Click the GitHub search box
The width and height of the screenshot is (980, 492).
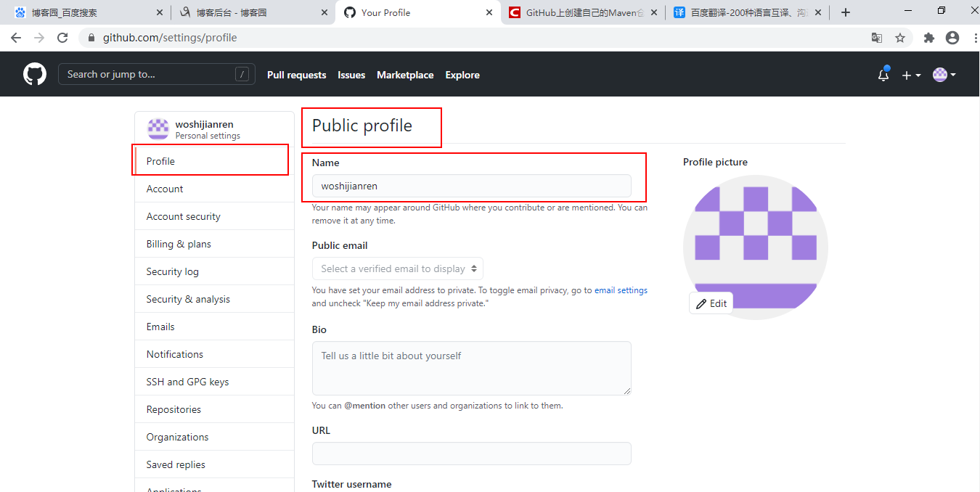[x=157, y=74]
